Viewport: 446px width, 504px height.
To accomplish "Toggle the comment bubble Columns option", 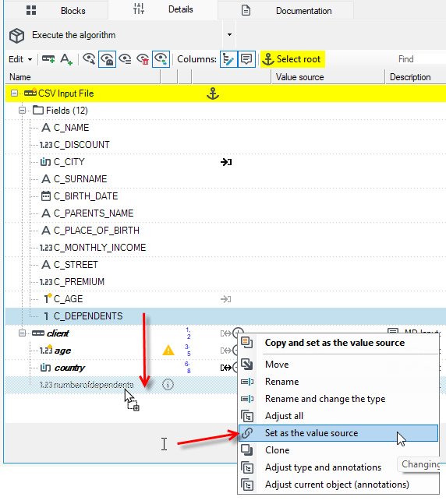I will (246, 59).
